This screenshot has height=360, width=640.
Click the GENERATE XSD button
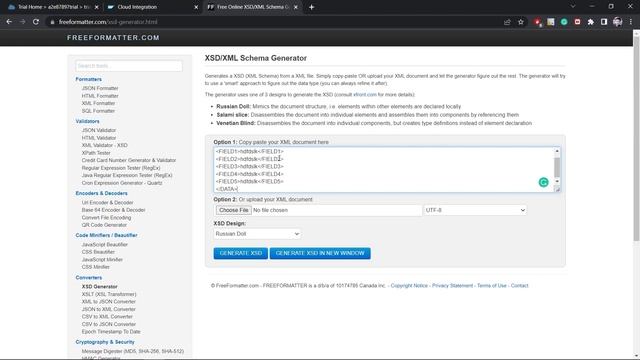pos(240,253)
